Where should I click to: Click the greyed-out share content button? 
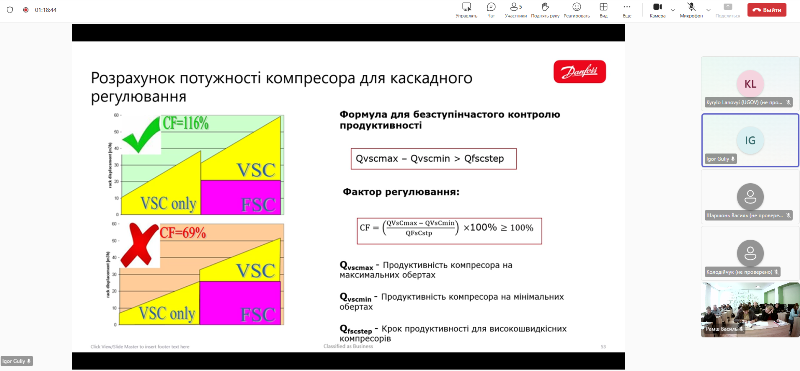coord(728,10)
